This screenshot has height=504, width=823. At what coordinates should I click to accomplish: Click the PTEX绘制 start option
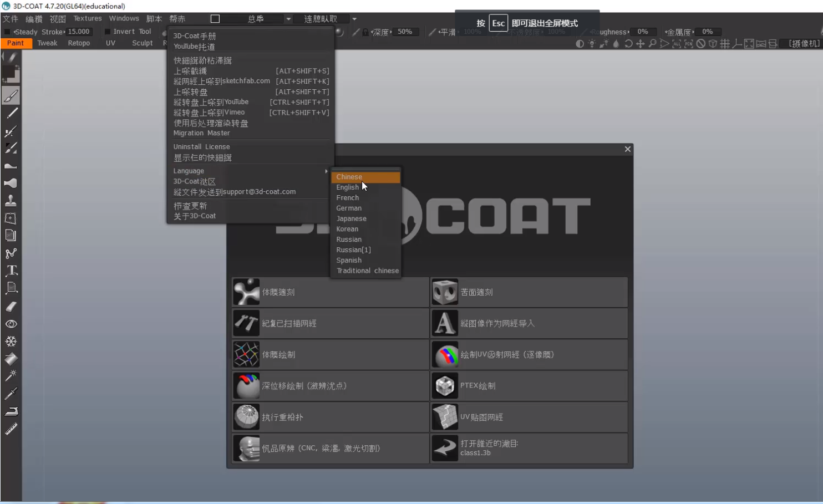pos(529,386)
